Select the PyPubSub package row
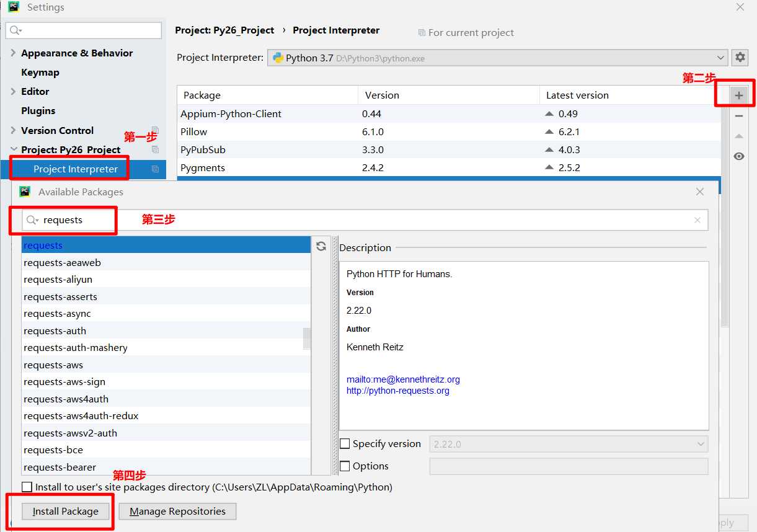757x532 pixels. coord(449,149)
